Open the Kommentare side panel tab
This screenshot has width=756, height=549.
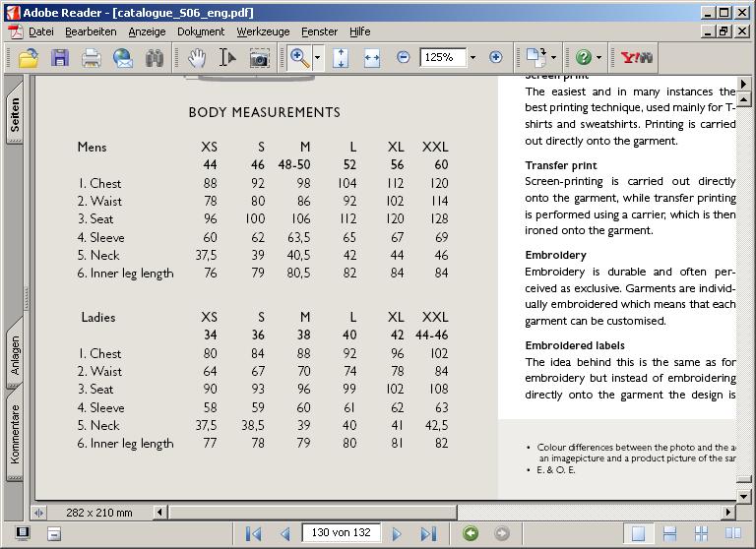pos(15,434)
